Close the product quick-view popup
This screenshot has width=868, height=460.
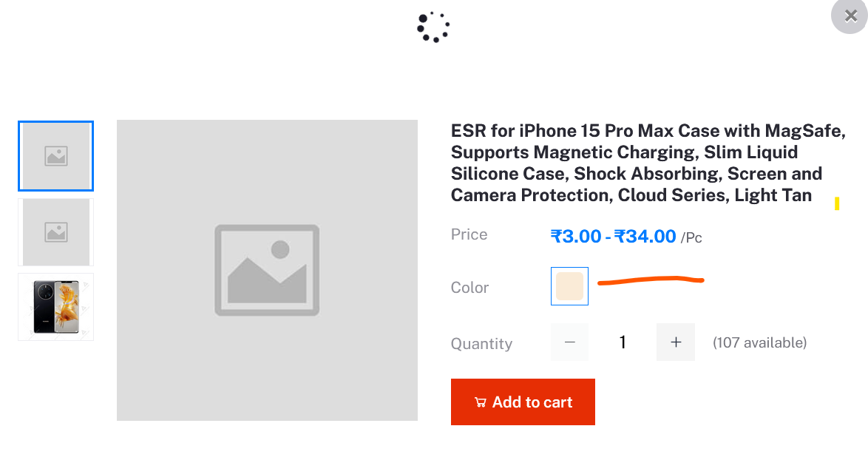pyautogui.click(x=850, y=16)
